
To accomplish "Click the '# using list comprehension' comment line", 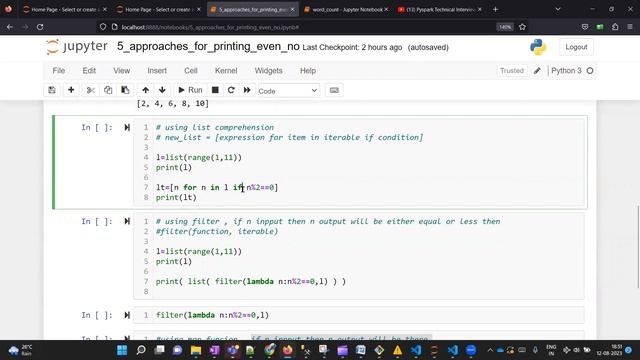I will [215, 127].
